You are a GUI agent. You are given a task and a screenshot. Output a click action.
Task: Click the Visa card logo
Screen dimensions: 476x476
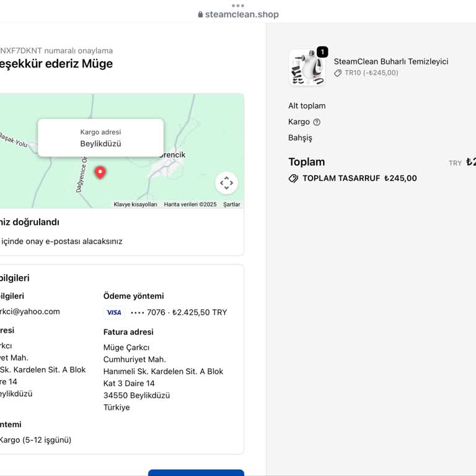(x=114, y=312)
